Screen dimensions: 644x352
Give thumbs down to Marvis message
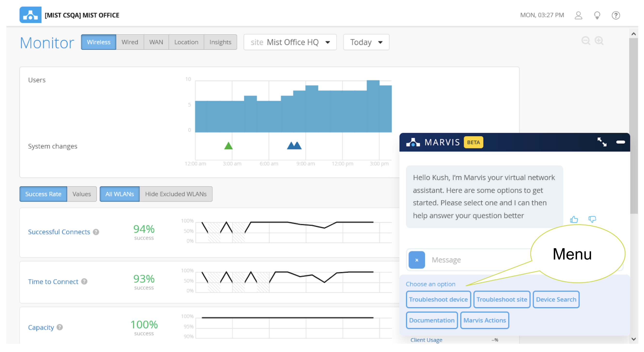592,219
